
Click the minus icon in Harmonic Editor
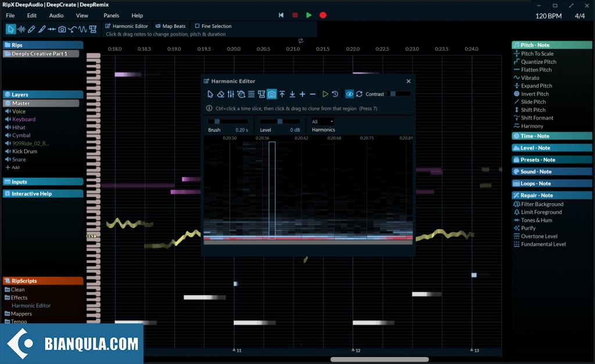point(313,94)
